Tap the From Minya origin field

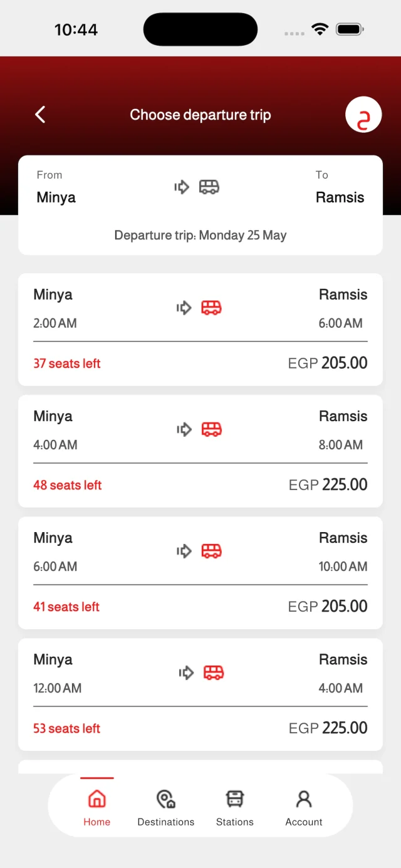pos(56,187)
